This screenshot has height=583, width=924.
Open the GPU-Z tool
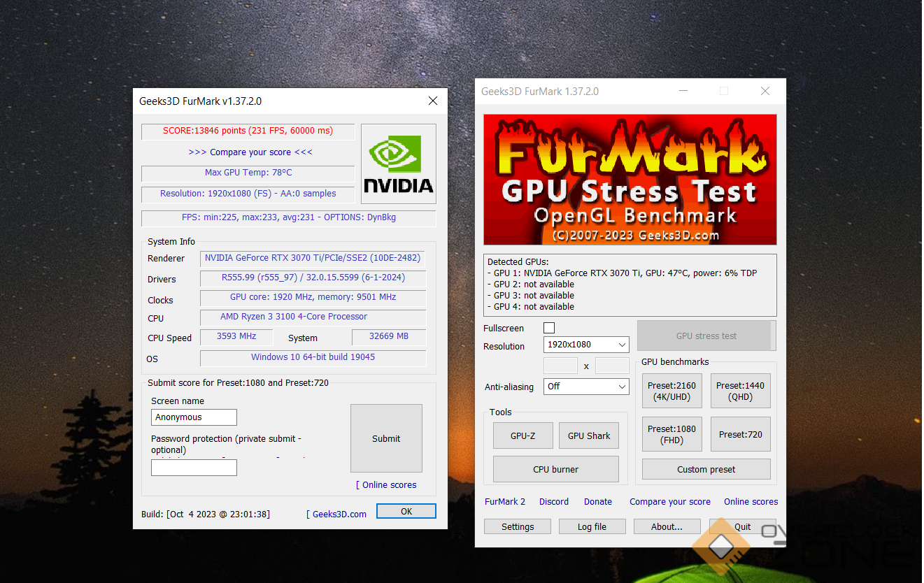[523, 436]
